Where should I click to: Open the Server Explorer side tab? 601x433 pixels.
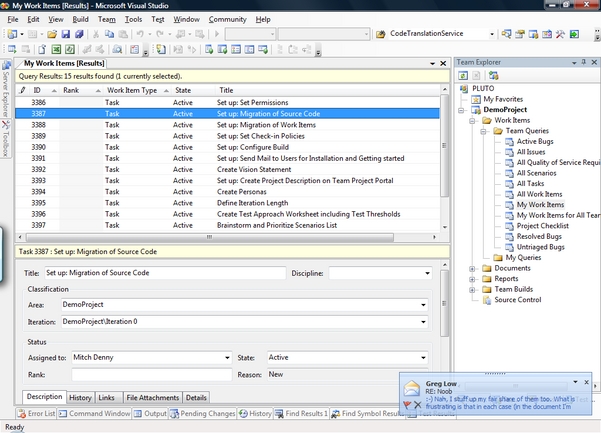pos(5,90)
